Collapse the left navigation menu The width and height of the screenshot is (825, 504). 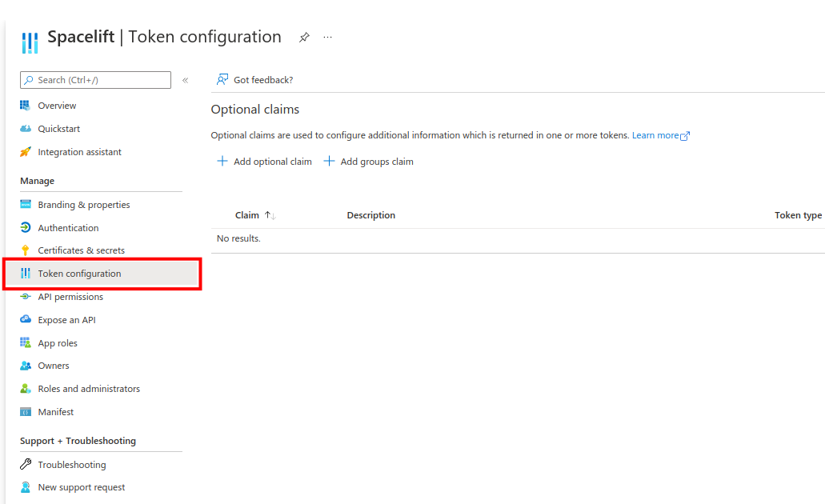pos(185,80)
